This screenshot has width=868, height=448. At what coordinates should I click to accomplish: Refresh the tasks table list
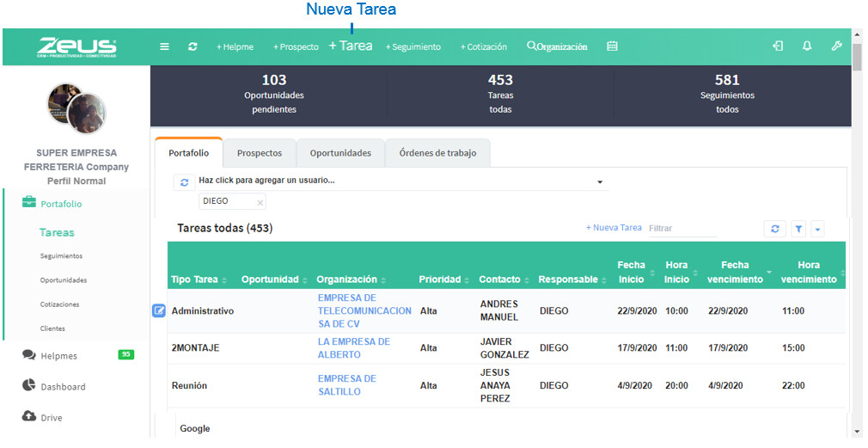pyautogui.click(x=774, y=229)
